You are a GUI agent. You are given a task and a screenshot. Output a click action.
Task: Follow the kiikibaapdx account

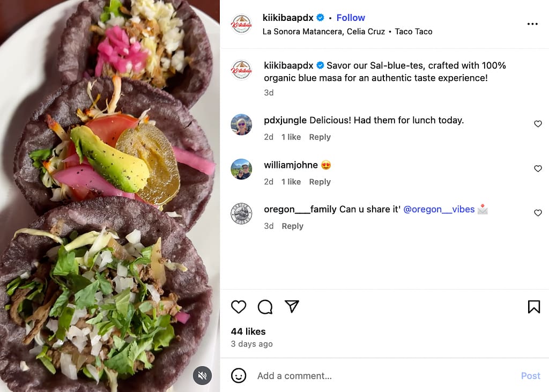351,18
